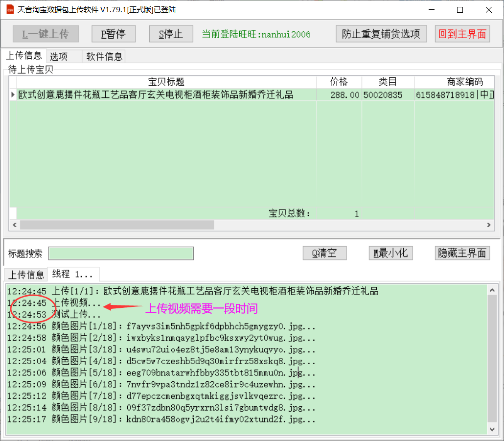This screenshot has height=441, width=504.
Task: Select the lower 上传信息 log tab
Action: coord(26,274)
